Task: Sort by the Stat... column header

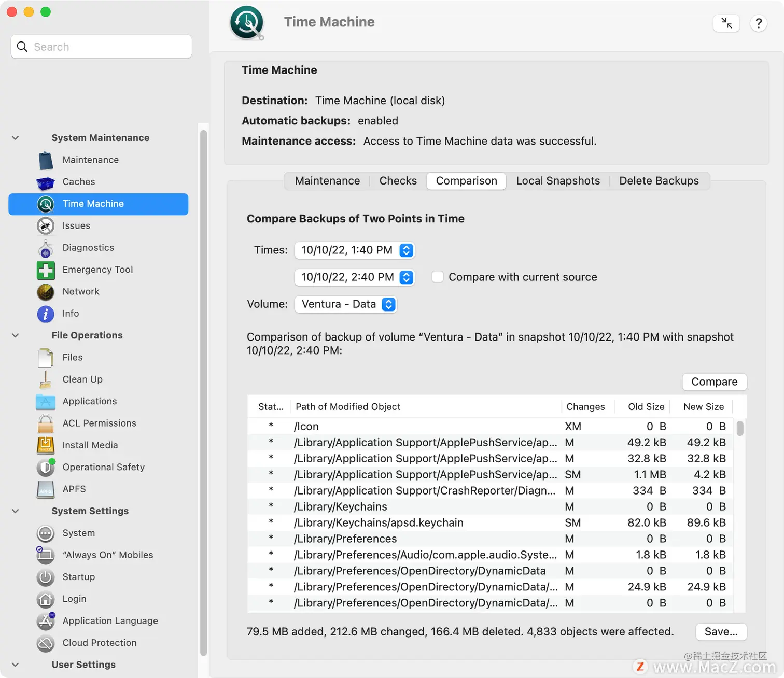Action: [x=270, y=407]
